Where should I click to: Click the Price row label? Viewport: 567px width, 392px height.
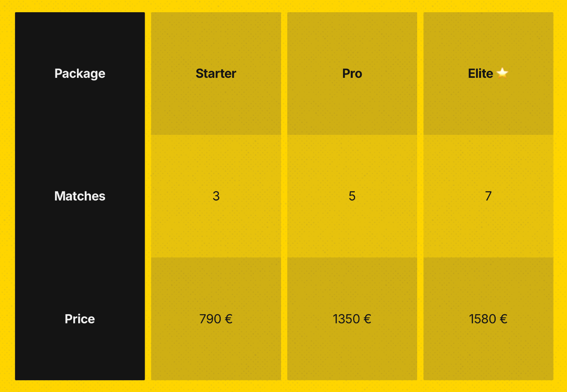80,319
